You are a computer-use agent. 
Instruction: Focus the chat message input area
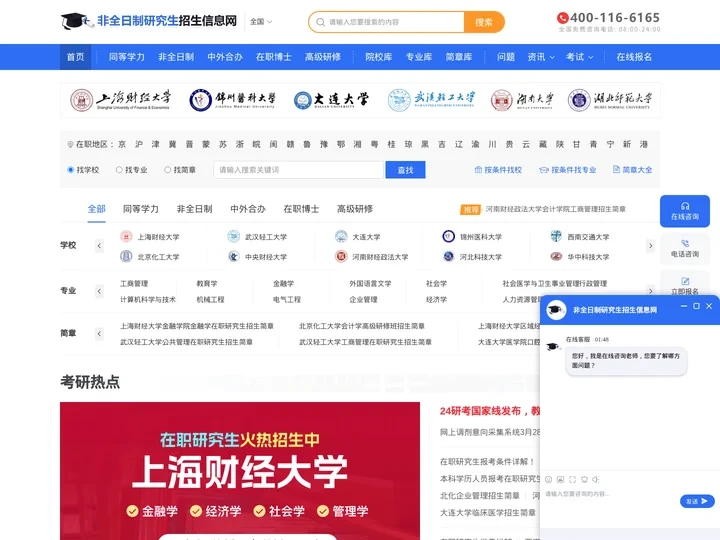point(611,501)
